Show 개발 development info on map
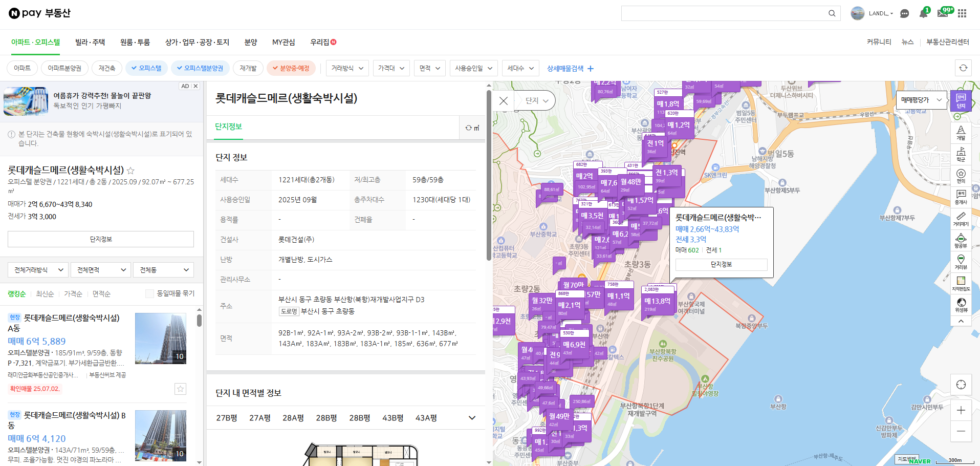 coord(961,133)
